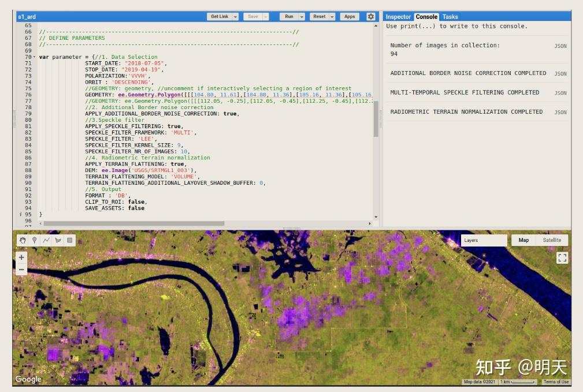Image resolution: width=583 pixels, height=392 pixels.
Task: Select the pan hand tool on map
Action: click(x=22, y=240)
